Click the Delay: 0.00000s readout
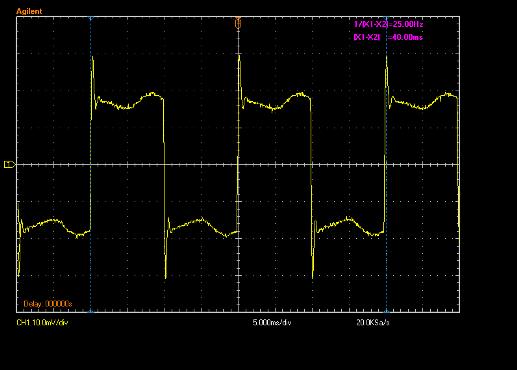This screenshot has height=370, width=517. click(48, 304)
